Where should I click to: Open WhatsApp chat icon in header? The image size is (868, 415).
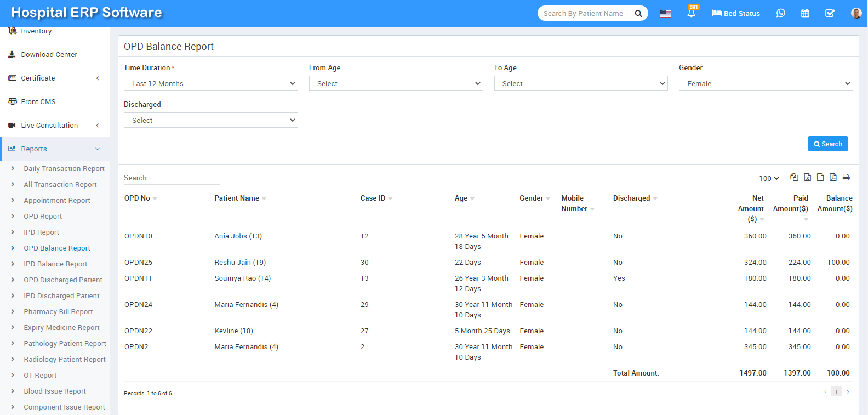coord(780,13)
